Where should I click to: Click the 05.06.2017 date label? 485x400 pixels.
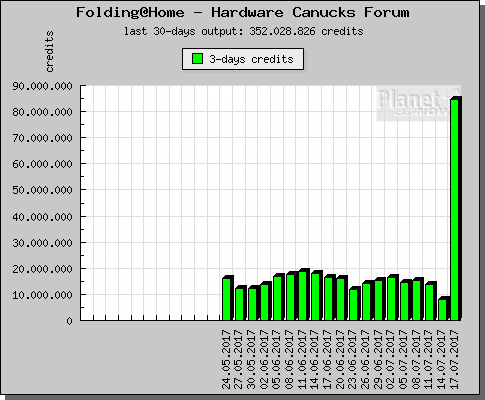point(277,360)
